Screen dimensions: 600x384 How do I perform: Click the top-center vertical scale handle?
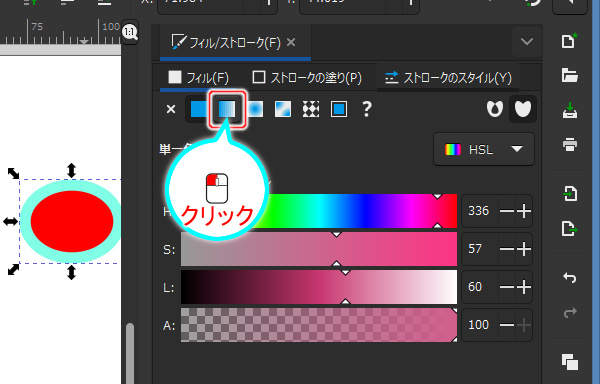[71, 170]
